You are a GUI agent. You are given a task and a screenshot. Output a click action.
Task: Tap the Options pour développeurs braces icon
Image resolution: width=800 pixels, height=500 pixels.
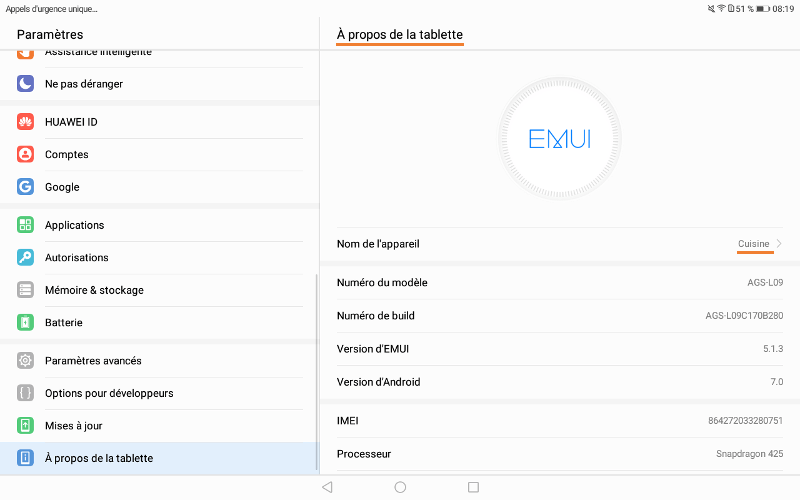(26, 393)
